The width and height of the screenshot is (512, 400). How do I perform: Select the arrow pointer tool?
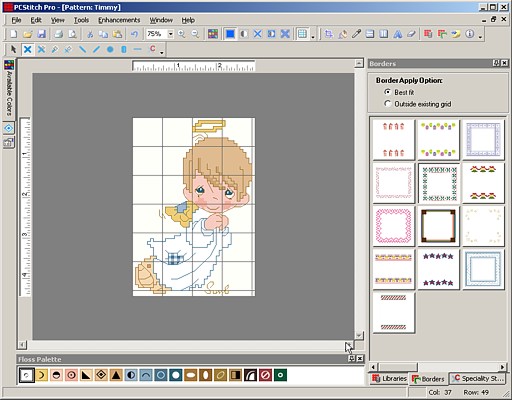13,49
